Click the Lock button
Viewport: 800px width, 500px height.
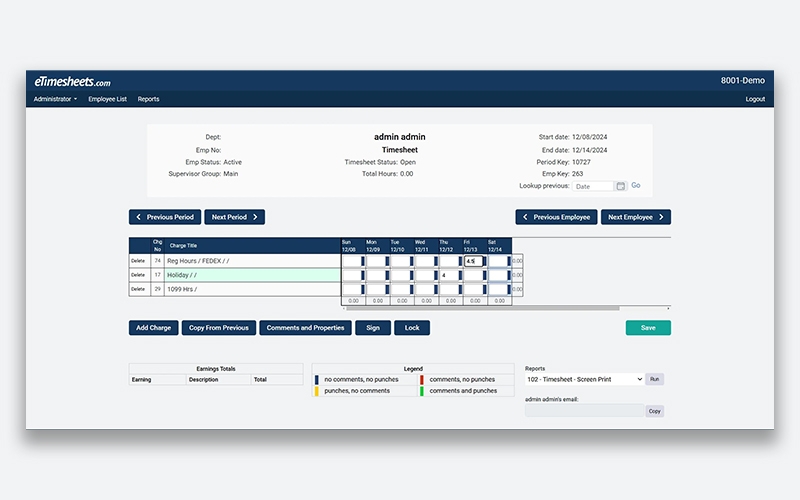click(412, 328)
